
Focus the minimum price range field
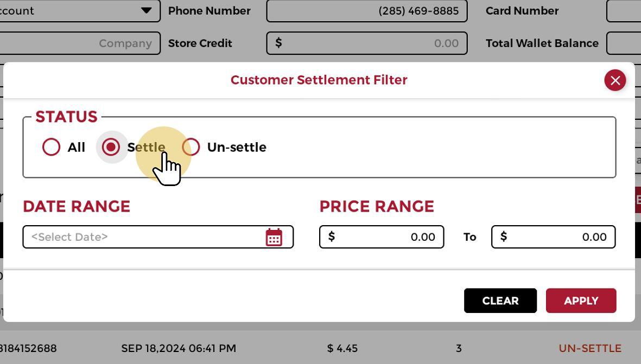(382, 237)
